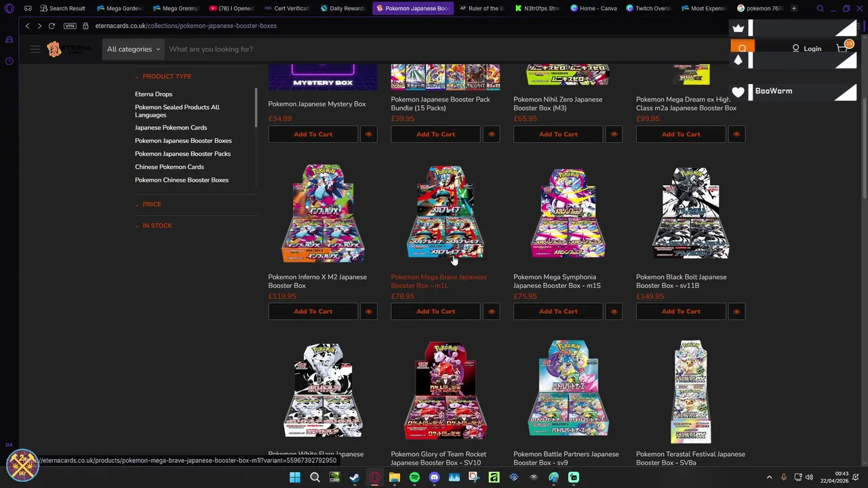Quick view Nihil Zero Booster Box eye icon
The image size is (868, 488).
pos(614,134)
